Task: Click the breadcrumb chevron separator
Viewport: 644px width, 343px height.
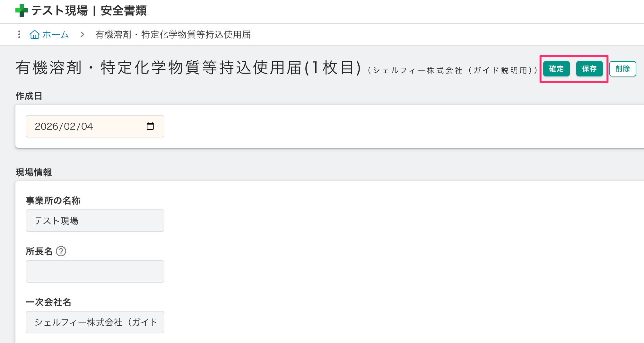Action: pyautogui.click(x=83, y=34)
